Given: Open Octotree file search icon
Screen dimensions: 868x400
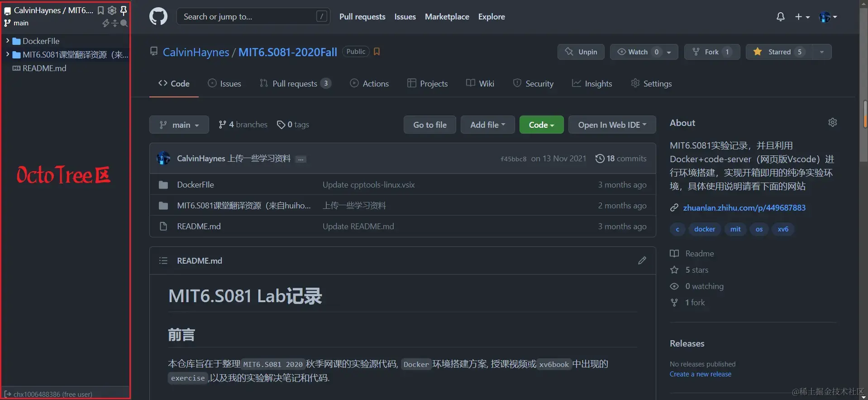Looking at the screenshot, I should (x=124, y=23).
